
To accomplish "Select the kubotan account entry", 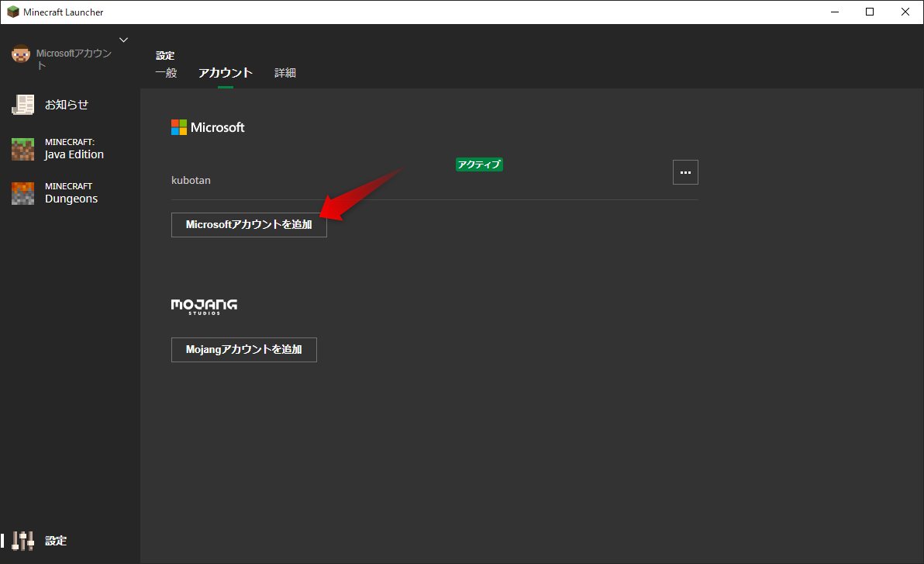I will point(191,180).
